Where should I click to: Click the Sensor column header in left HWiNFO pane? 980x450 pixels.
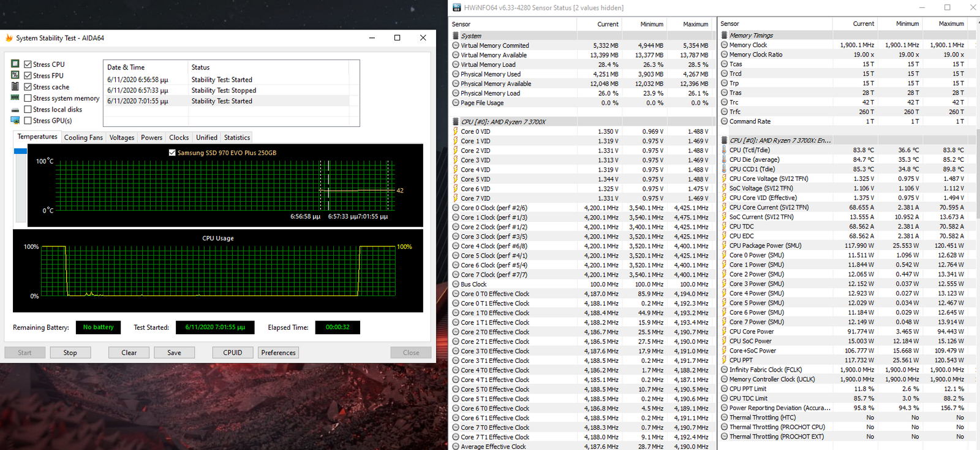513,25
